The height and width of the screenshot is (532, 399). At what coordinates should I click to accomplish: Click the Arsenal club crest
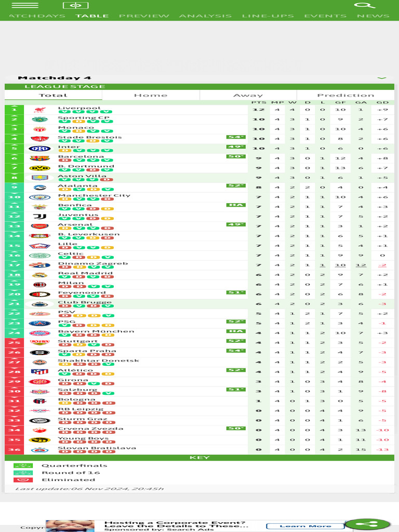[x=39, y=226]
